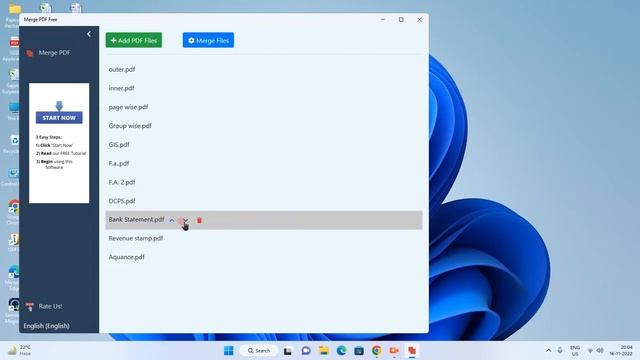
Task: Open the Windows Start menu
Action: click(x=229, y=351)
